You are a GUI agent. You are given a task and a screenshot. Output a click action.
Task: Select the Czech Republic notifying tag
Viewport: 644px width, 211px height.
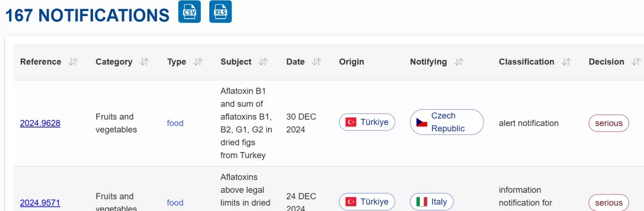click(x=447, y=122)
